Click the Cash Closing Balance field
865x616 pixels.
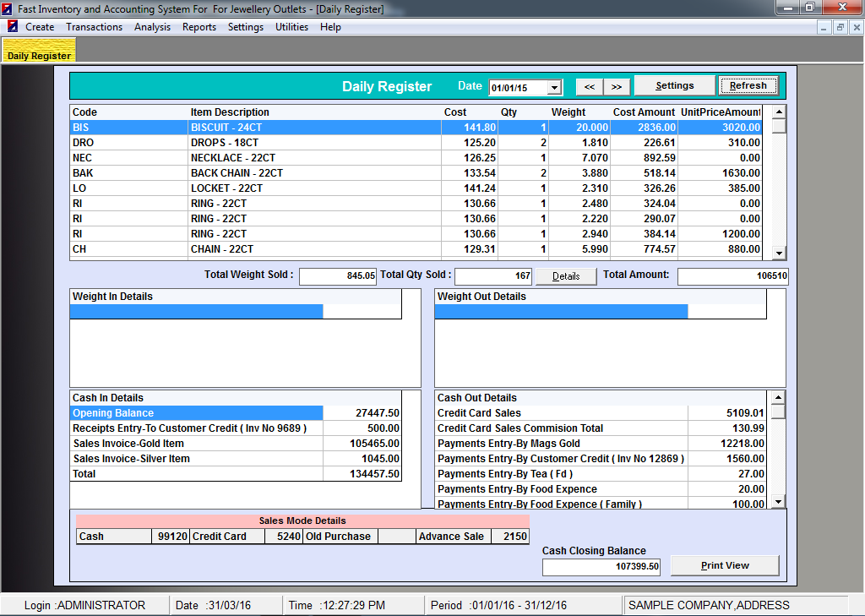coord(601,567)
